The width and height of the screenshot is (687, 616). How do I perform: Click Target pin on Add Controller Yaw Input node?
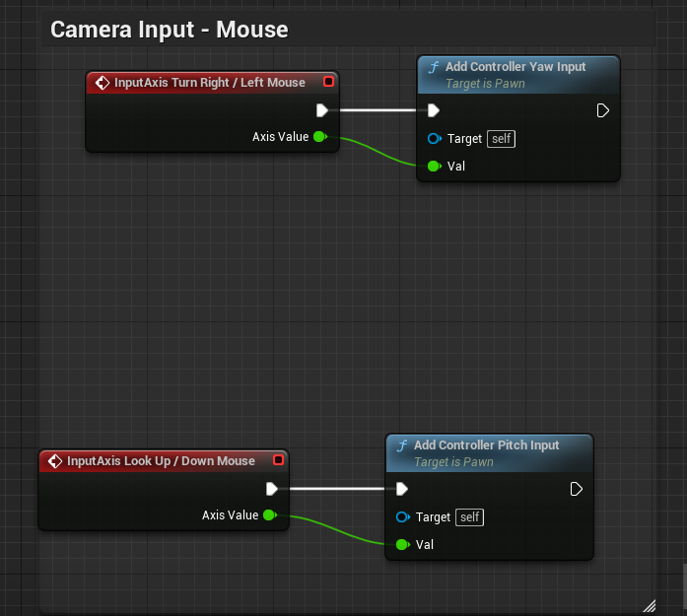[434, 139]
